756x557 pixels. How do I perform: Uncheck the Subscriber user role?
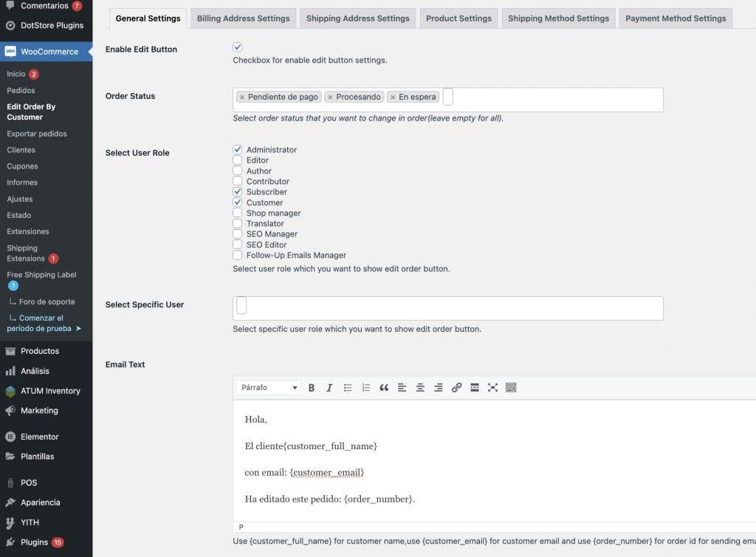click(238, 192)
